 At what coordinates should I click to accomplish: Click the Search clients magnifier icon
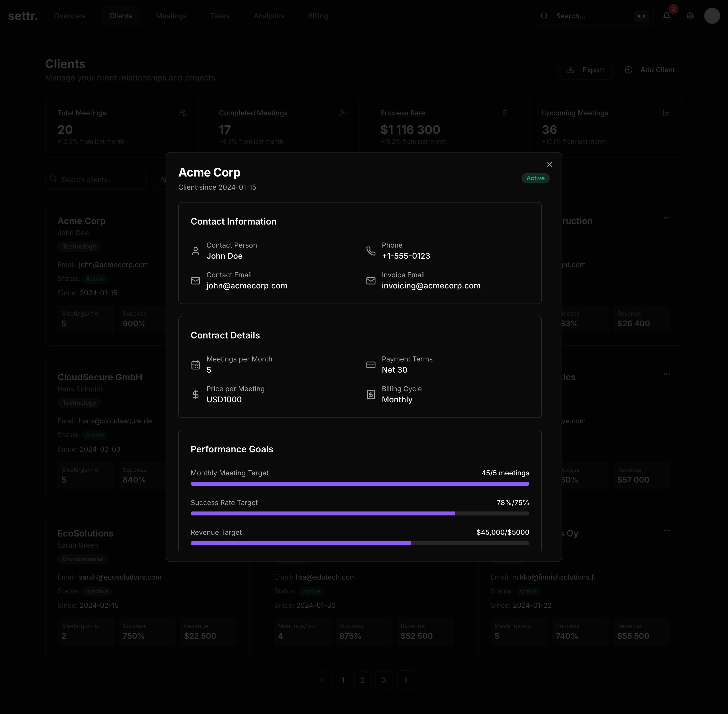coord(53,179)
